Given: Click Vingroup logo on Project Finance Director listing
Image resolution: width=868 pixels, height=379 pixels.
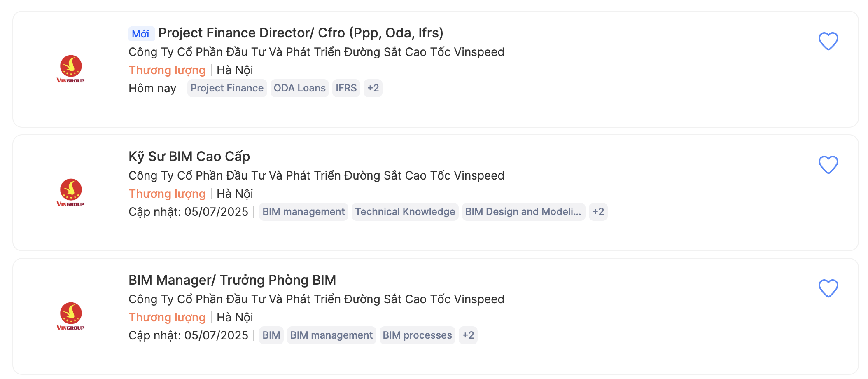Looking at the screenshot, I should point(71,69).
